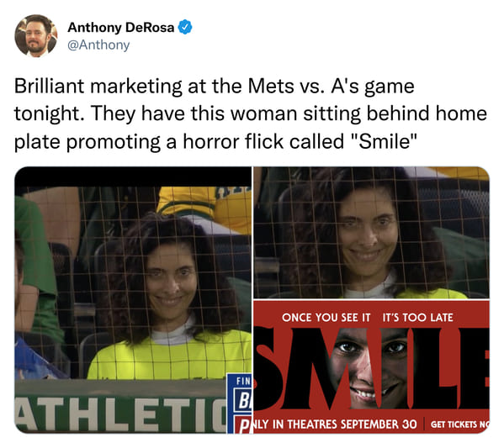This screenshot has width=504, height=448.
Task: Click the ONCE YOU SEE IT tagline
Action: (326, 317)
